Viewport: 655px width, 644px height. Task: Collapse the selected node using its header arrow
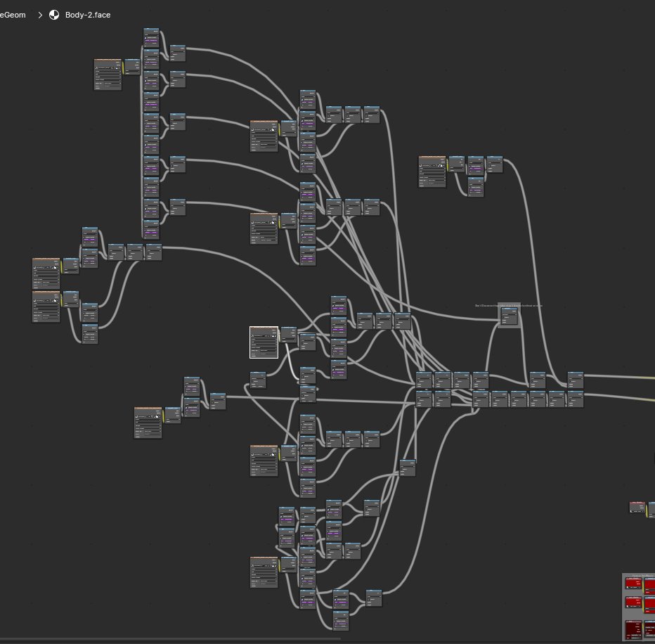tap(252, 327)
